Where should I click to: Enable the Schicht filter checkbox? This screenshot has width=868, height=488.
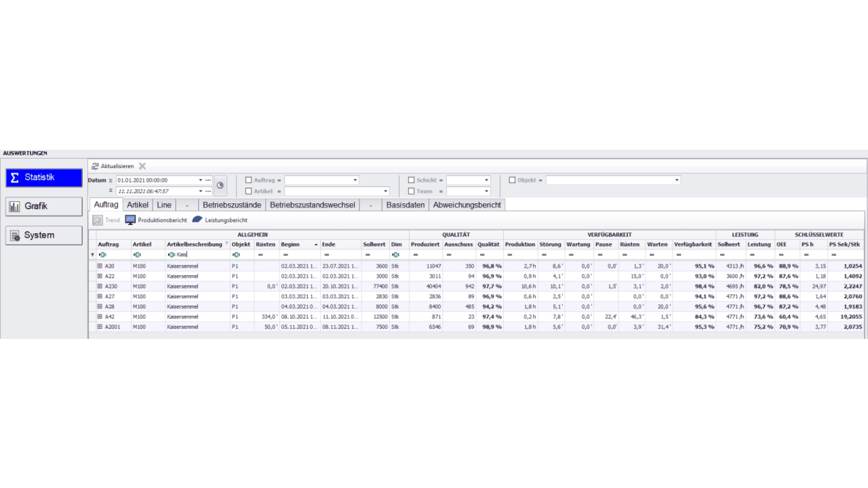tap(411, 180)
